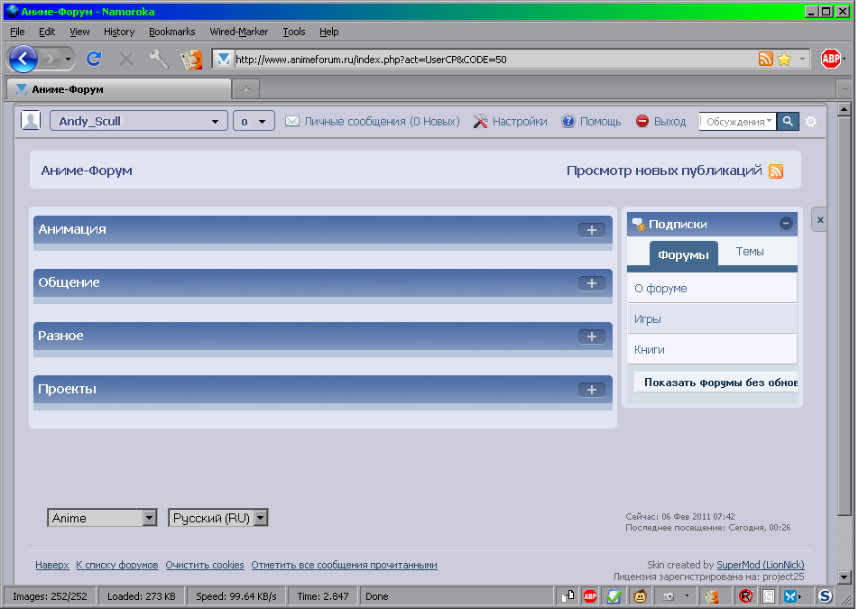Click the Выход logout link
The height and width of the screenshot is (609, 868).
pos(669,122)
